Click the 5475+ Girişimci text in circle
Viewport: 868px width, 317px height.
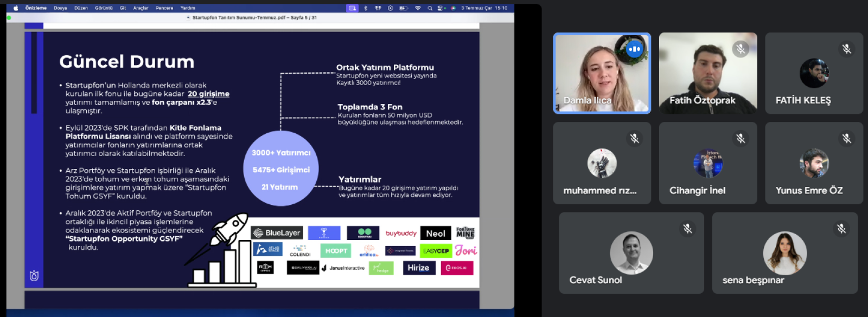tap(281, 170)
